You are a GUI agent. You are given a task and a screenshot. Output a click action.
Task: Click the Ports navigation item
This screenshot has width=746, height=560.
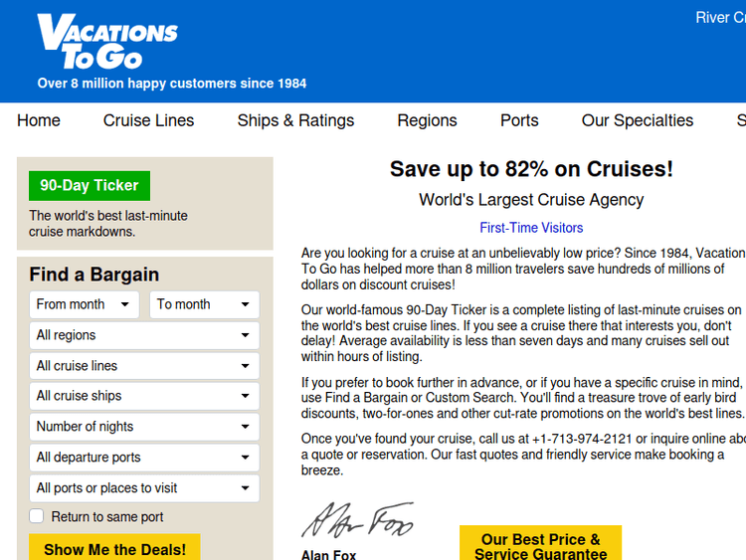pos(519,120)
